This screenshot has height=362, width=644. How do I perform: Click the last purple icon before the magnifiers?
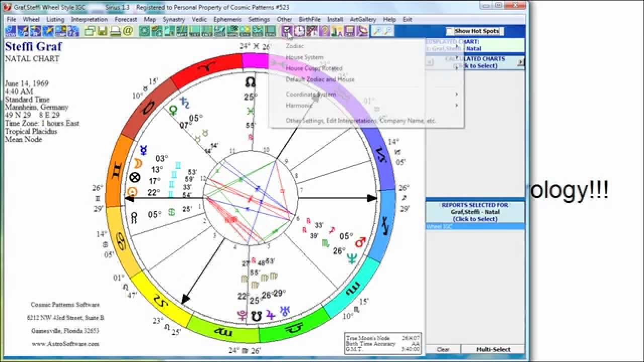pos(362,31)
